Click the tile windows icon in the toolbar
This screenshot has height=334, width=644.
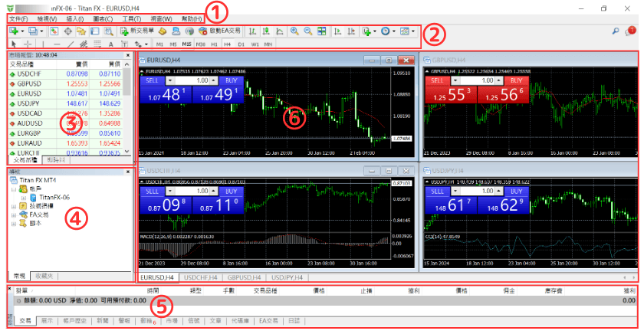tap(322, 31)
